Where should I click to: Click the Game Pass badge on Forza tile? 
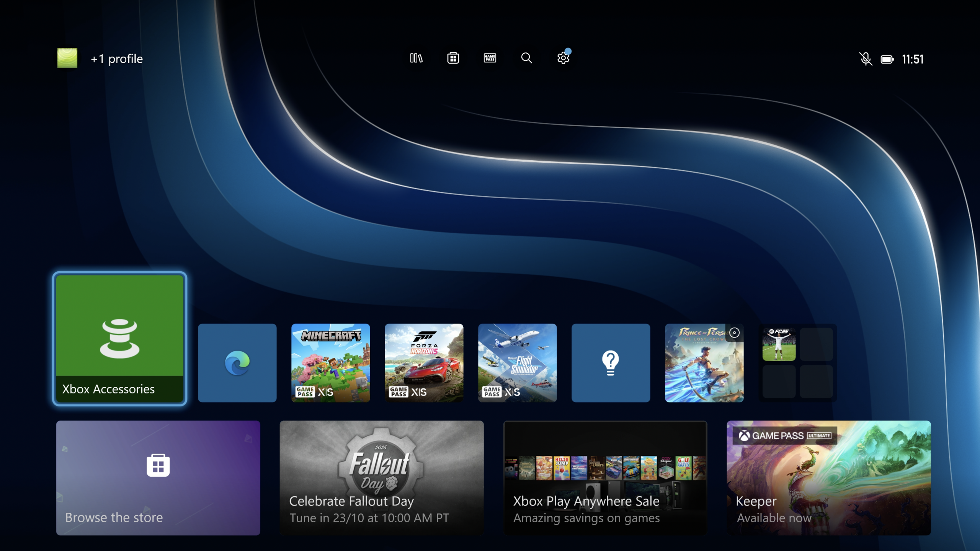pyautogui.click(x=399, y=392)
